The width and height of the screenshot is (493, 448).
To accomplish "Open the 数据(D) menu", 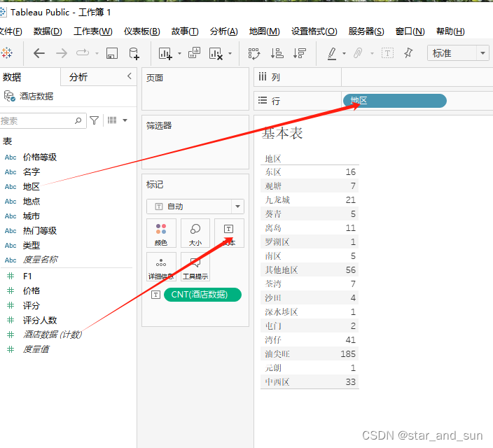I will tap(48, 31).
